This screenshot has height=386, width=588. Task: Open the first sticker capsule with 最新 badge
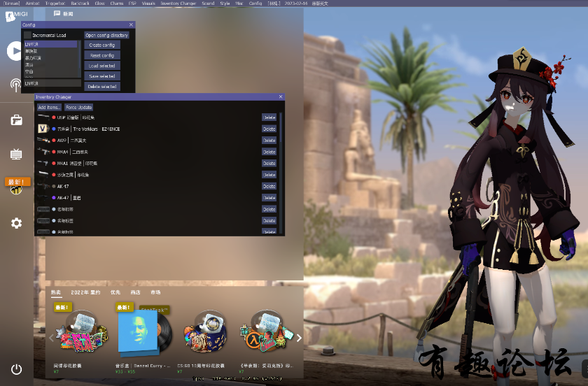81,331
